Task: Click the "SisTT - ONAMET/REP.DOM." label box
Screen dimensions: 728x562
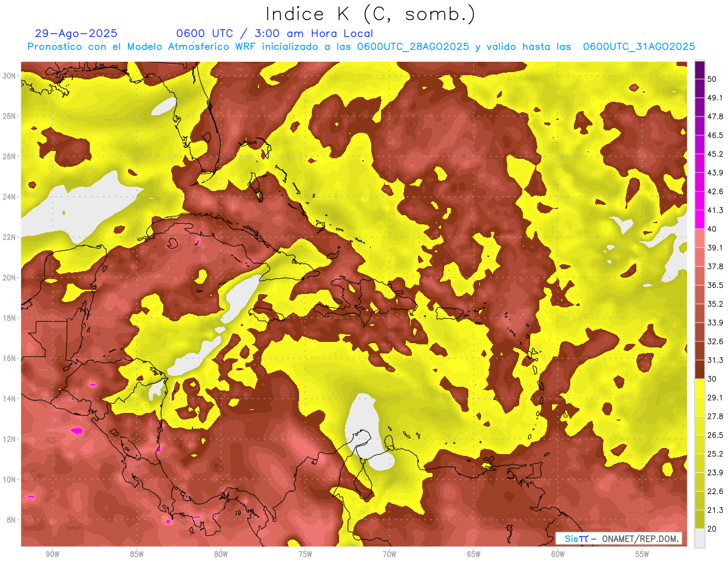Action: click(619, 538)
